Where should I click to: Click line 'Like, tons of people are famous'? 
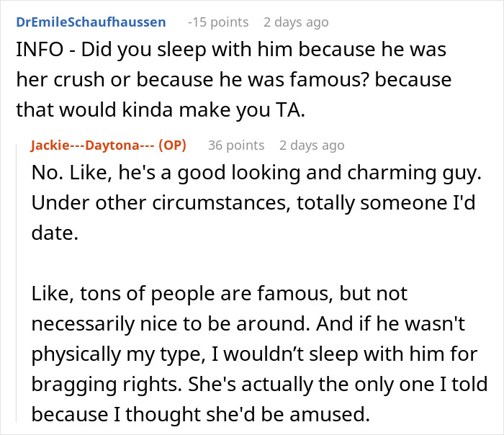(x=220, y=293)
